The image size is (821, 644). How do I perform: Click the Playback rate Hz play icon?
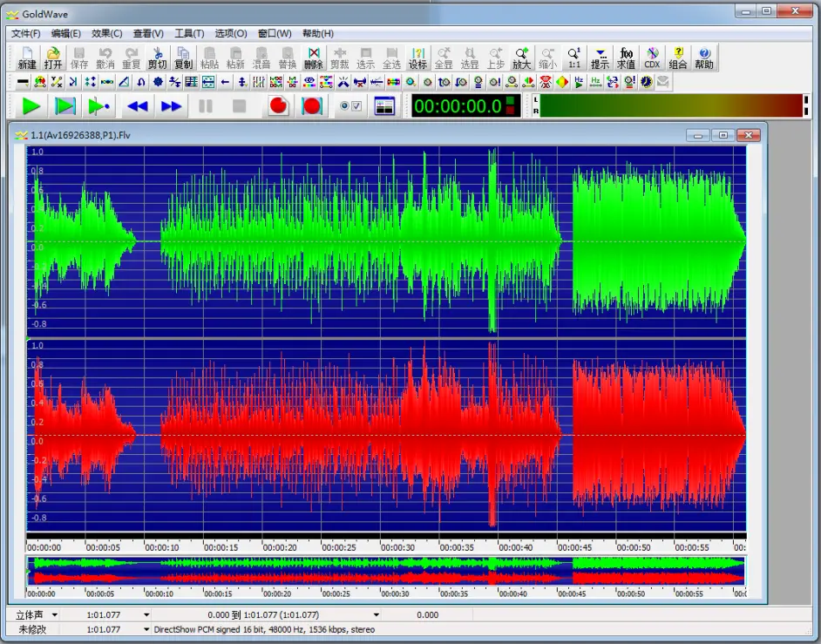579,82
